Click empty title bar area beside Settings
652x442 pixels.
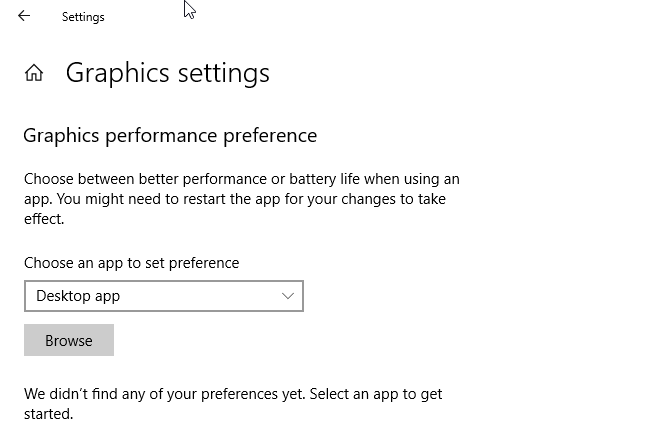point(400,17)
